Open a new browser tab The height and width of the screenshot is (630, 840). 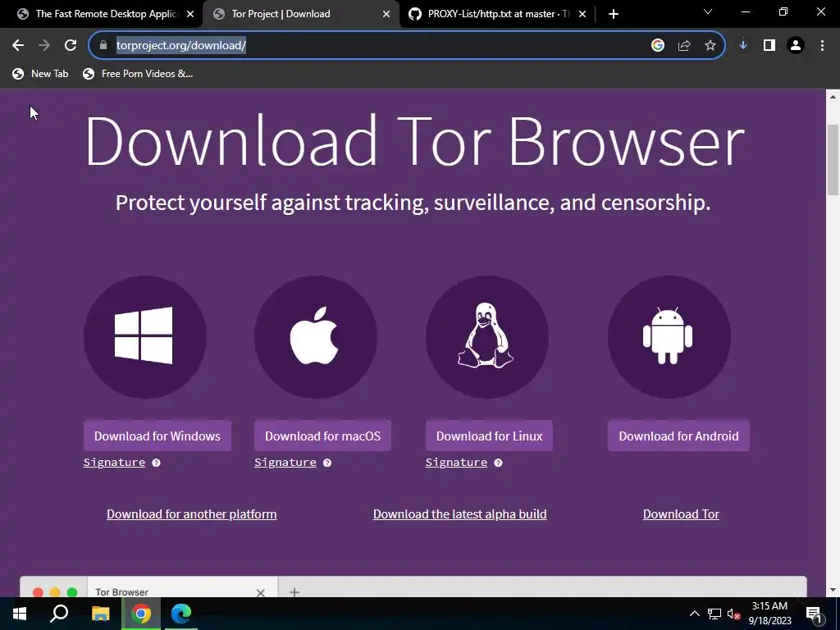(x=614, y=14)
